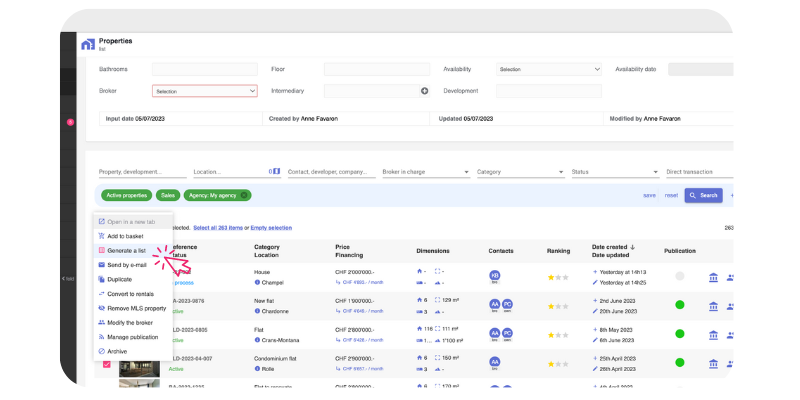Open AA contact avatar in Chardonne row
The image size is (800, 400).
click(494, 305)
